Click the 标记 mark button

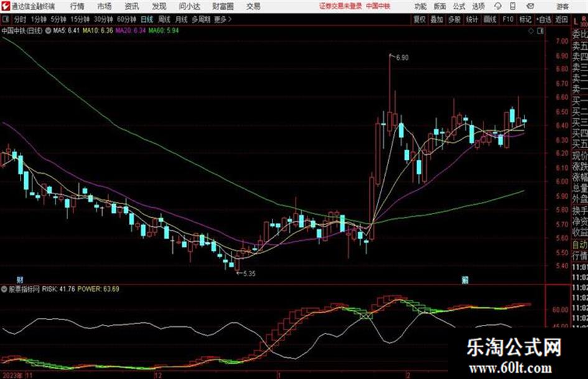525,19
